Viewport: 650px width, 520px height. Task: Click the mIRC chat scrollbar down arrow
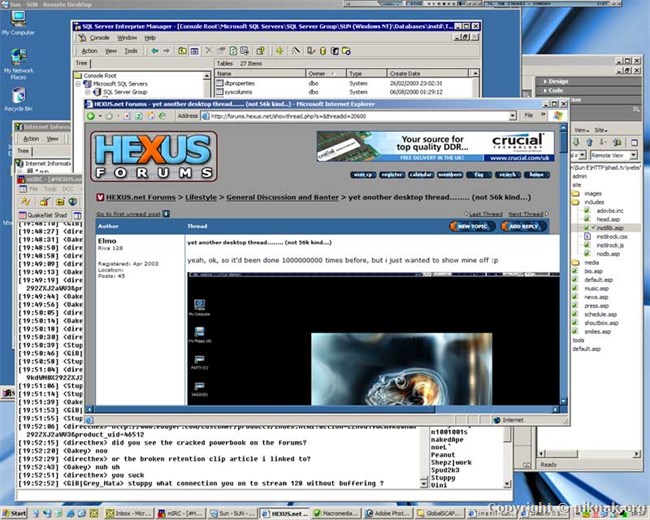(x=423, y=484)
